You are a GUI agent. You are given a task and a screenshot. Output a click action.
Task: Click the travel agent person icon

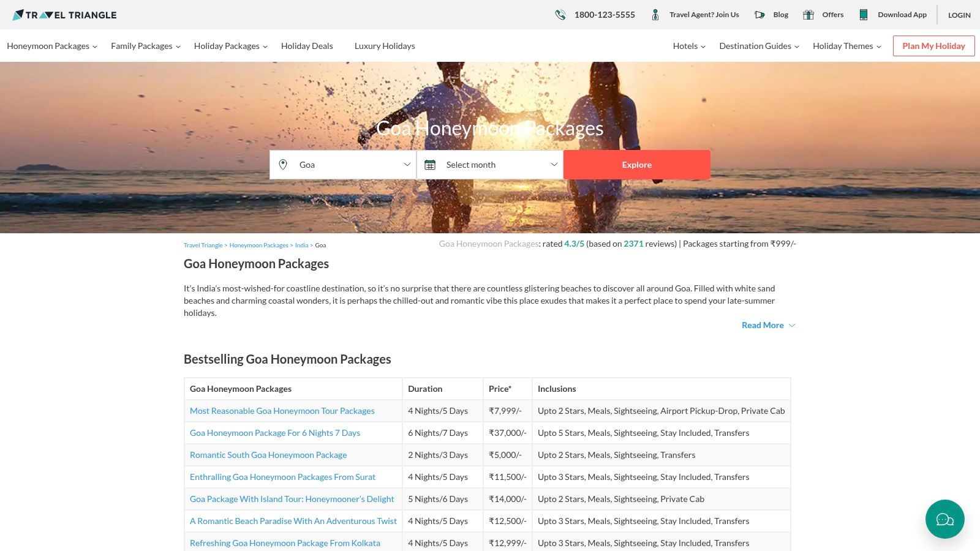click(655, 15)
